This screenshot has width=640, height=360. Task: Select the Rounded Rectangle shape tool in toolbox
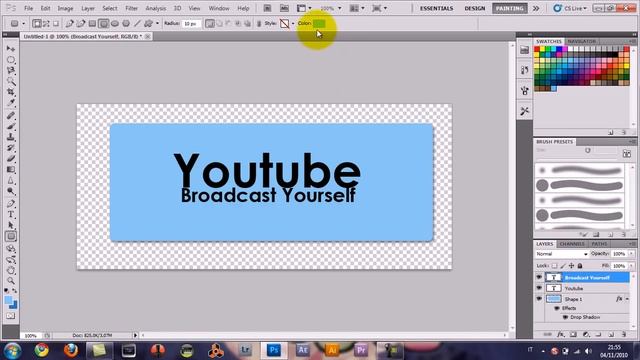(x=11, y=236)
